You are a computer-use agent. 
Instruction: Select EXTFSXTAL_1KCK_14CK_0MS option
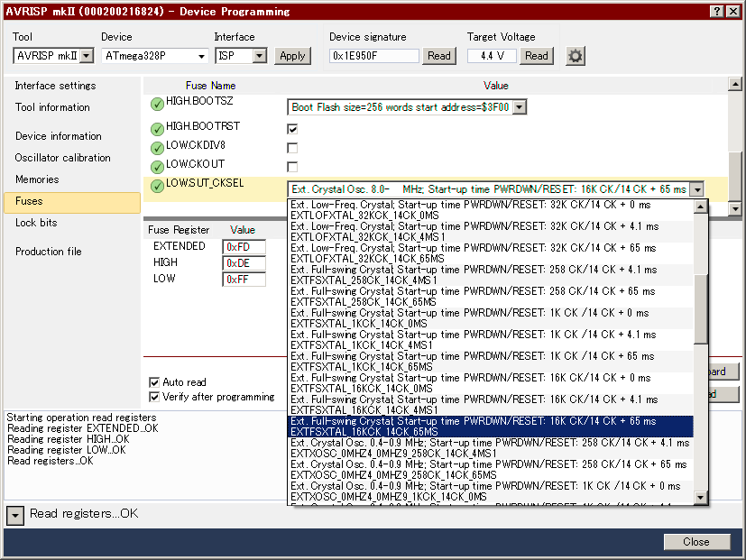pyautogui.click(x=491, y=318)
